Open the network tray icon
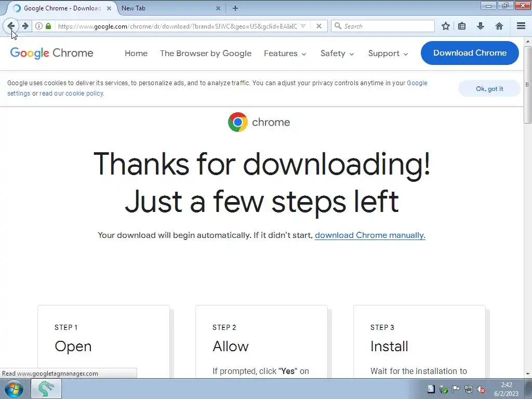 [469, 390]
